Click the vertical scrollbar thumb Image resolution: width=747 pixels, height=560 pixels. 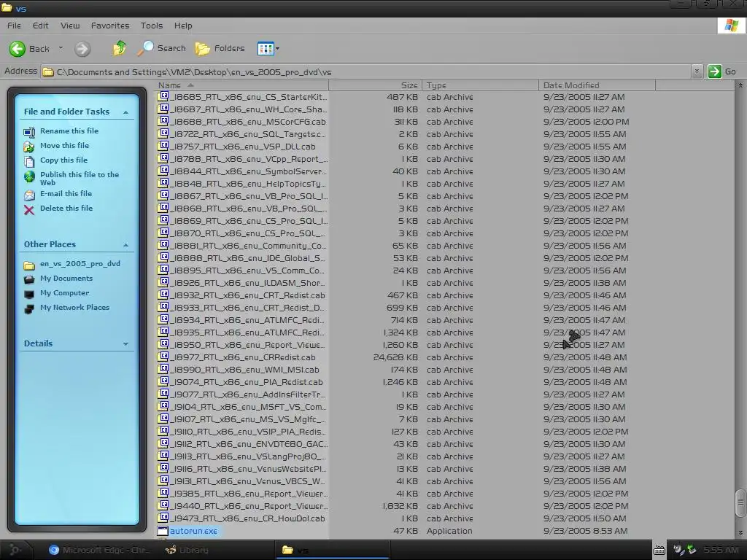click(740, 502)
